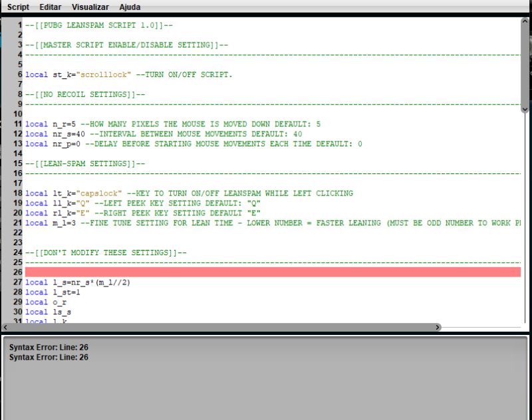Viewport: 532px width, 420px height.
Task: Click the horizontal scrollbar right arrow
Action: pos(438,327)
